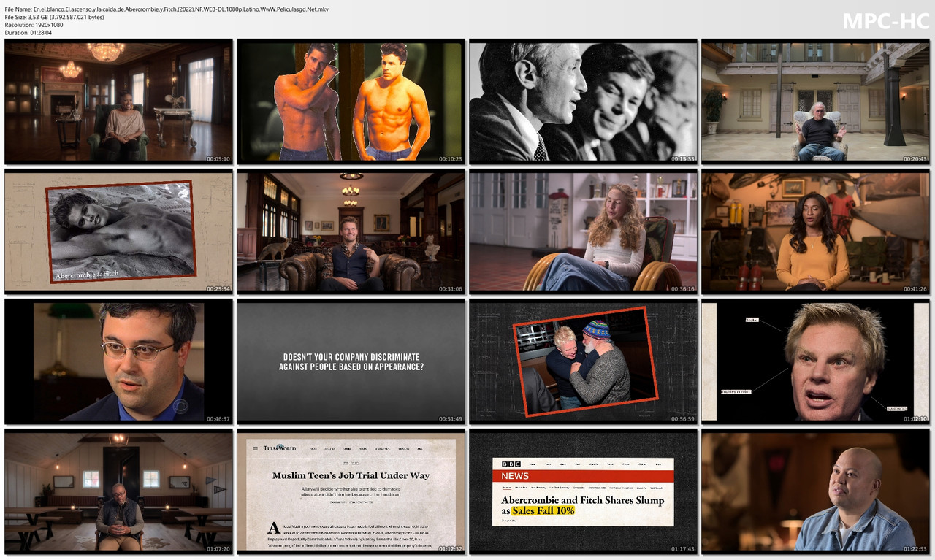The width and height of the screenshot is (935, 560).
Task: Open the BBC News 'Shares Slump' thumbnail at 01:17:43
Action: coord(583,491)
